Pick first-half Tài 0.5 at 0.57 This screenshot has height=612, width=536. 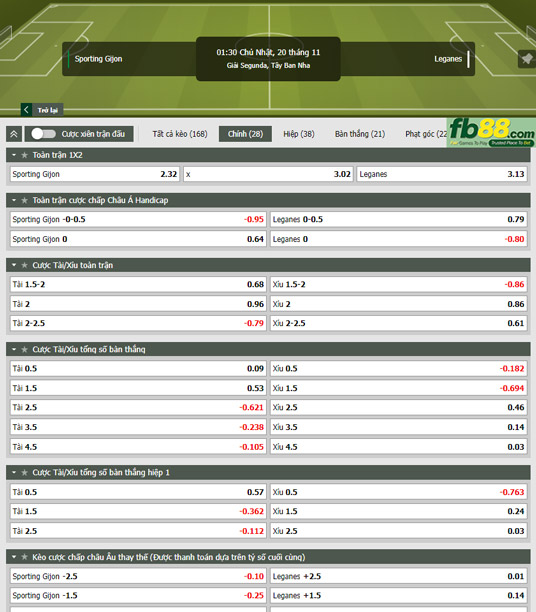[x=138, y=492]
